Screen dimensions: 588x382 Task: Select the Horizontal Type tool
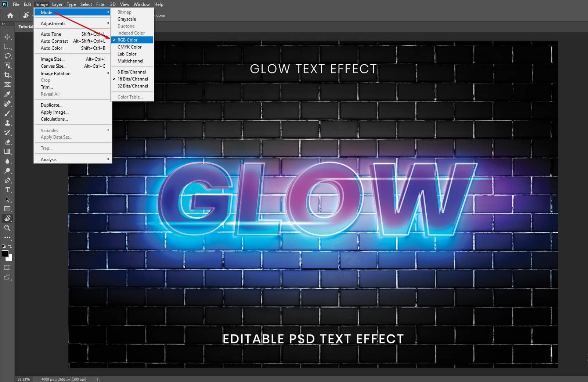point(7,190)
